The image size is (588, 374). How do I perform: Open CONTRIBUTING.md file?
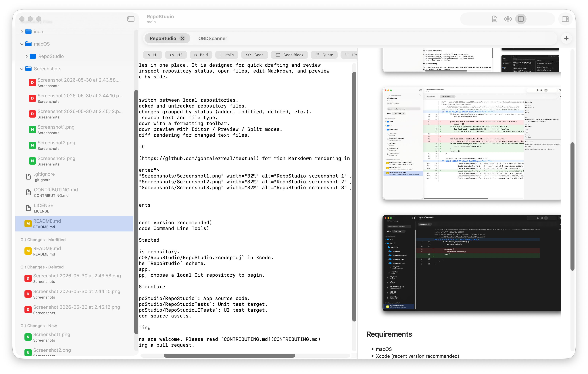[74, 192]
